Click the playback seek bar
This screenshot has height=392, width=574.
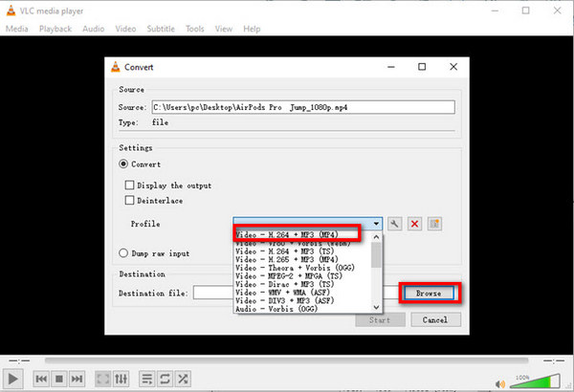[x=286, y=360]
